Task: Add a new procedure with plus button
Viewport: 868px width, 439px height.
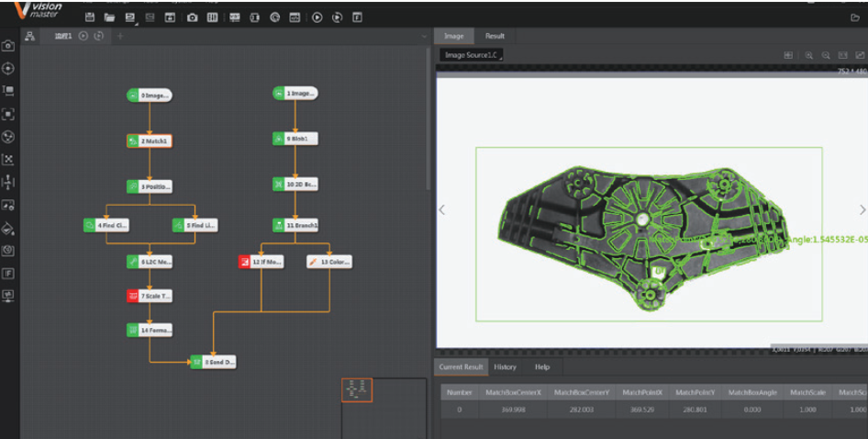Action: pos(120,36)
